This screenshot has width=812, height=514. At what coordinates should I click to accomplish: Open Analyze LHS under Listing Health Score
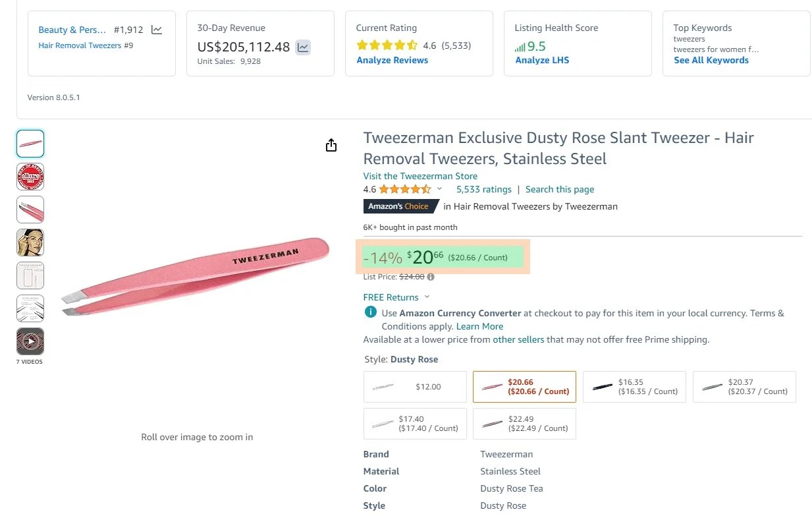pyautogui.click(x=542, y=60)
